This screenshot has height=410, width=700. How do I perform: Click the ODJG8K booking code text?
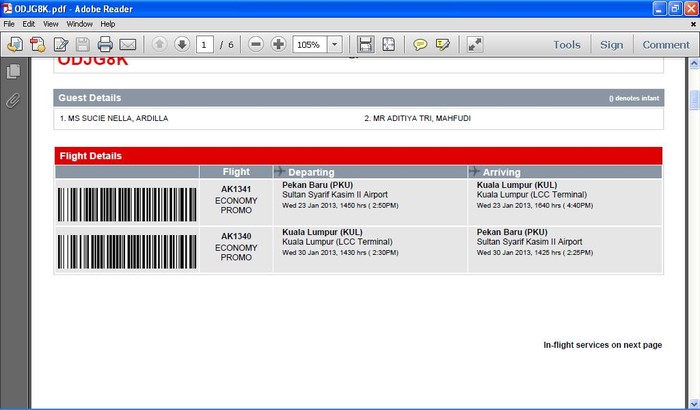tap(93, 61)
